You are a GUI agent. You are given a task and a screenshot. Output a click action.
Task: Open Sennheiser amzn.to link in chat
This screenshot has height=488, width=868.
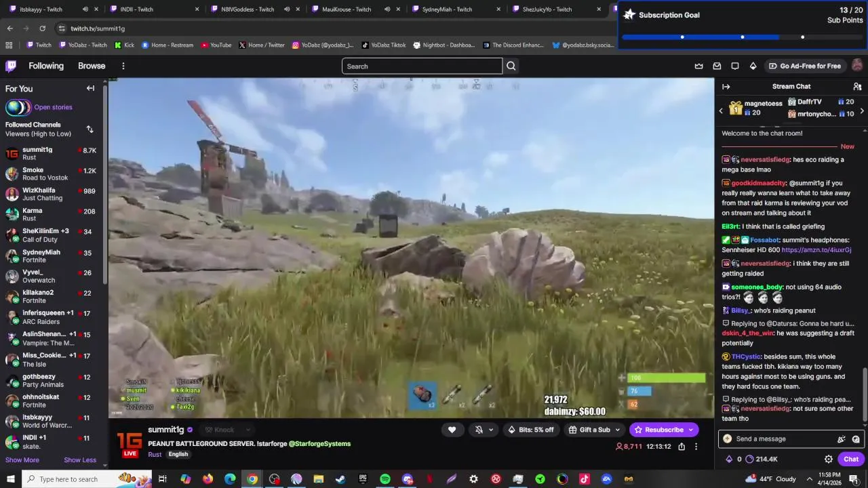(816, 250)
